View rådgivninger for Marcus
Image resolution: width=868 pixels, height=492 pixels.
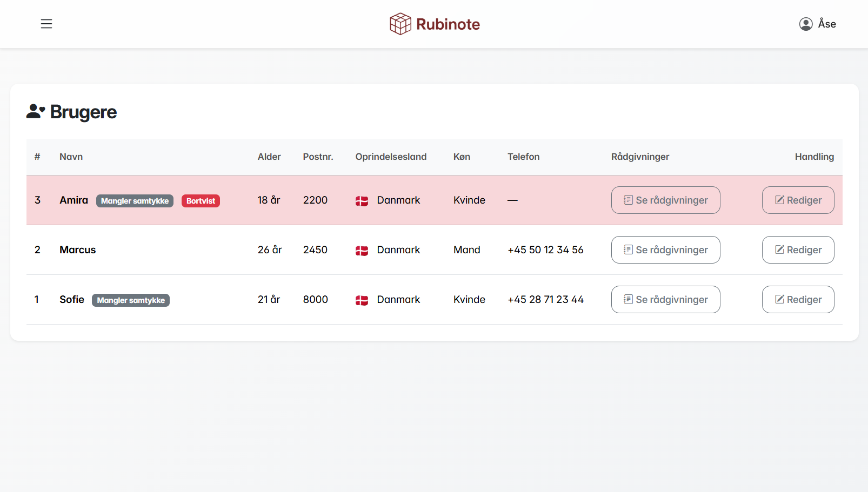click(665, 250)
